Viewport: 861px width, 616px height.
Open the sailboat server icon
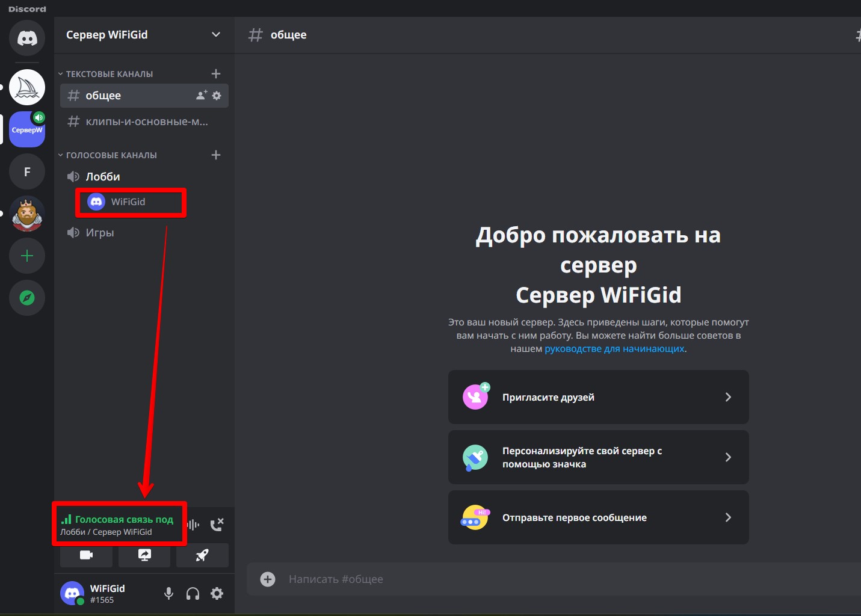(x=27, y=87)
